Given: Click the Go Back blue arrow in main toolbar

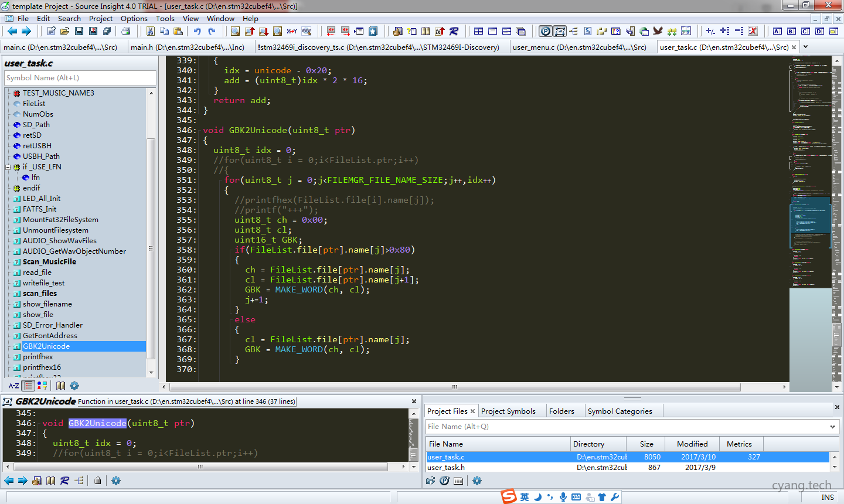Looking at the screenshot, I should coord(12,31).
